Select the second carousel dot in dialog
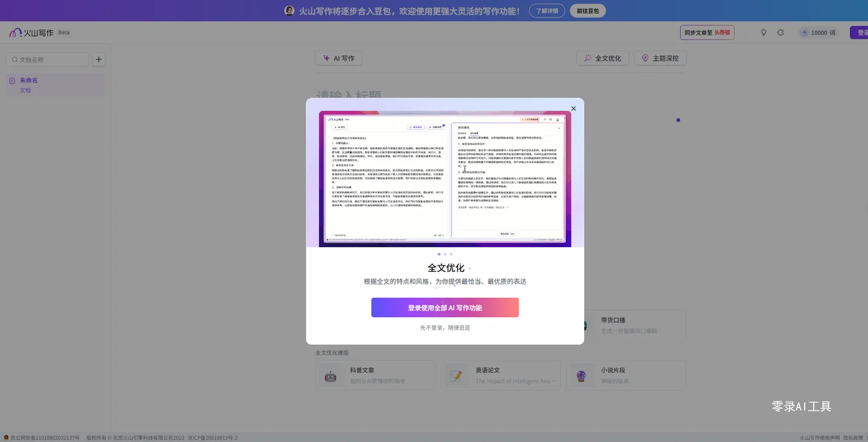868x442 pixels. pos(445,254)
